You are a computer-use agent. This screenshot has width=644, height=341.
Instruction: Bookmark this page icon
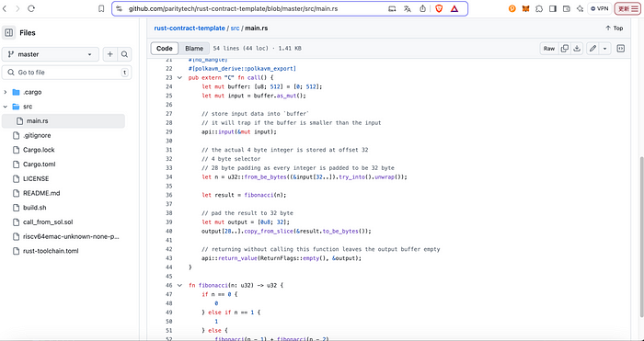101,8
